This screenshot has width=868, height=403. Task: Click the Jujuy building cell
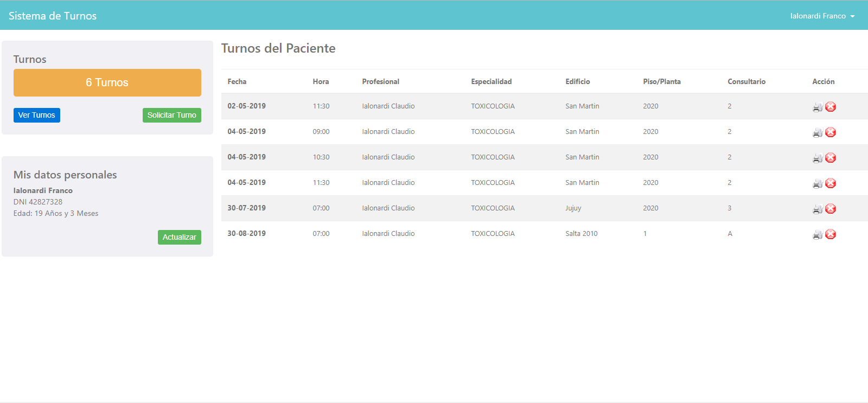(573, 208)
